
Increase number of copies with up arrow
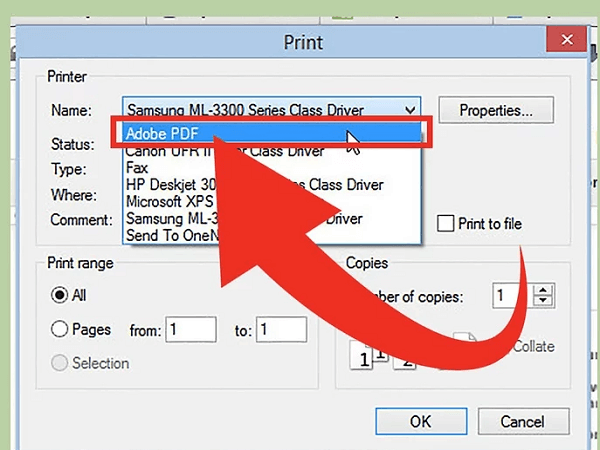point(543,290)
